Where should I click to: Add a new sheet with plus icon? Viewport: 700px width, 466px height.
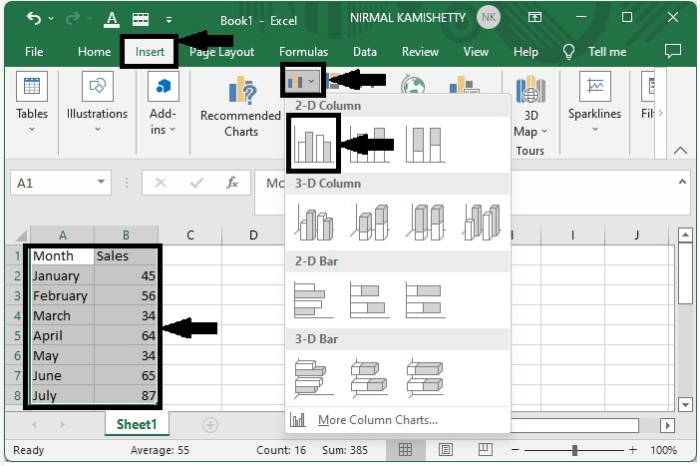pyautogui.click(x=210, y=425)
